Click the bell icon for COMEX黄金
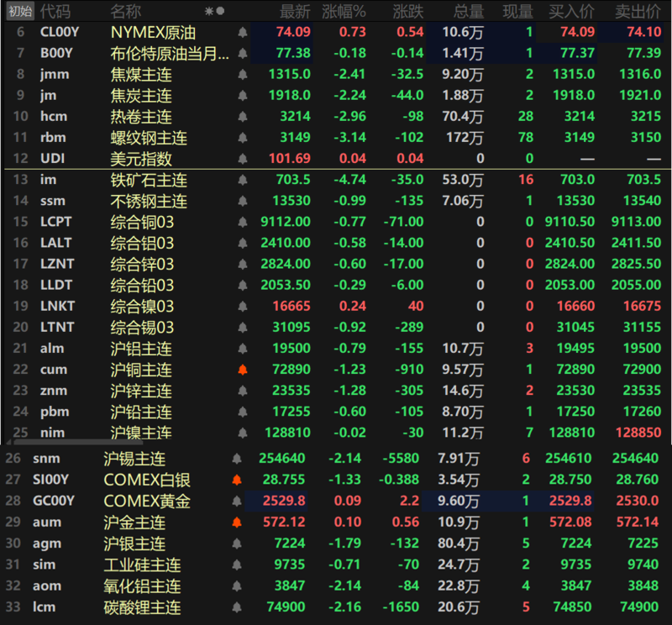672x625 pixels. coord(237,502)
